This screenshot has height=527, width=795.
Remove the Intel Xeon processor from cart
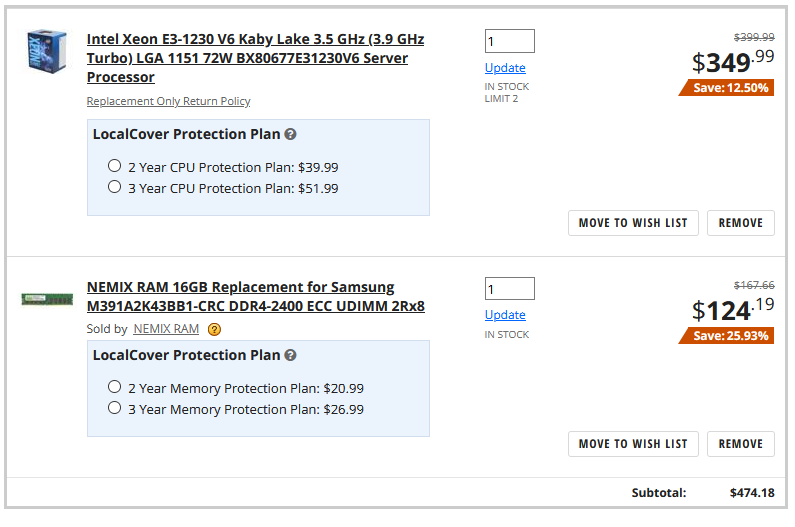click(741, 223)
